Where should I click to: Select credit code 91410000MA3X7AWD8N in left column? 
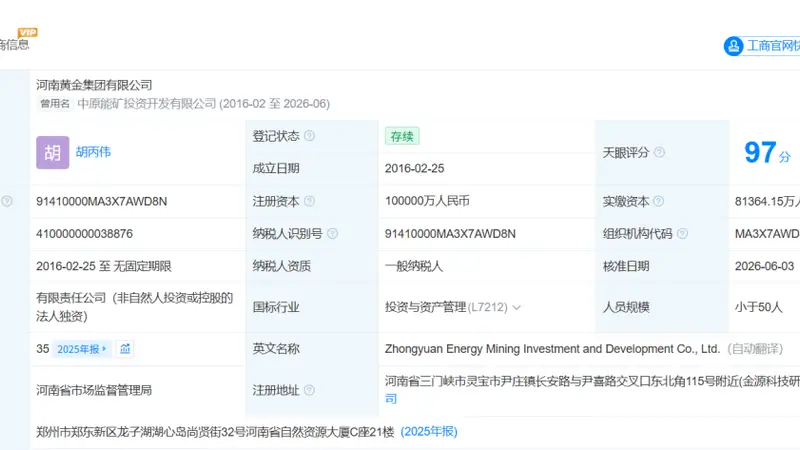102,202
